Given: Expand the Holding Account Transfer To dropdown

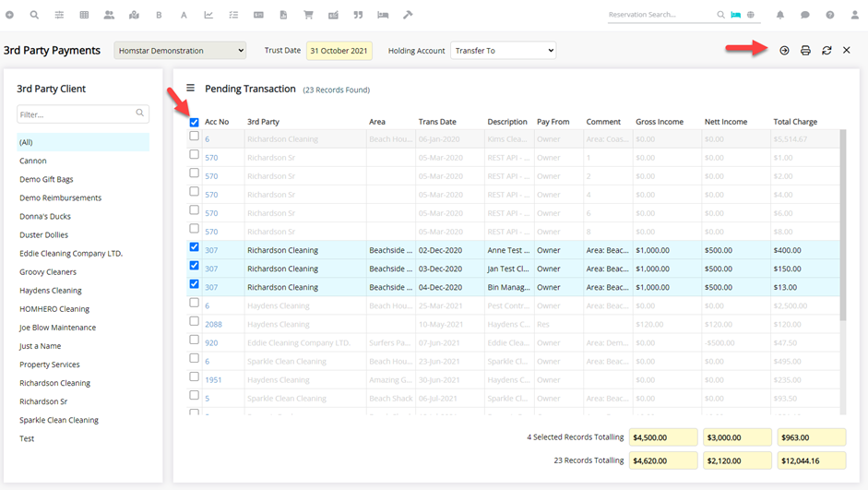Looking at the screenshot, I should click(x=503, y=51).
